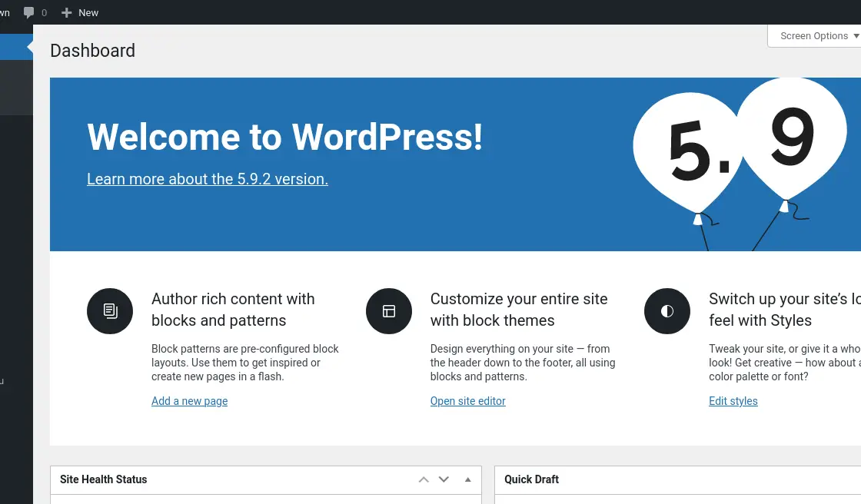Click 'Author rich content with blocks and patterns' heading
The height and width of the screenshot is (504, 861).
pos(233,310)
